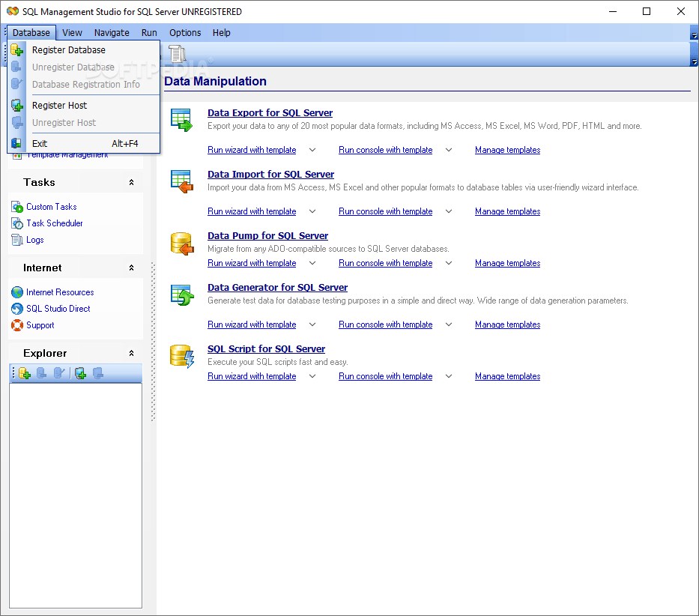Image resolution: width=699 pixels, height=616 pixels.
Task: Open dropdown beside Data Export's Run wizard link
Action: tap(312, 150)
